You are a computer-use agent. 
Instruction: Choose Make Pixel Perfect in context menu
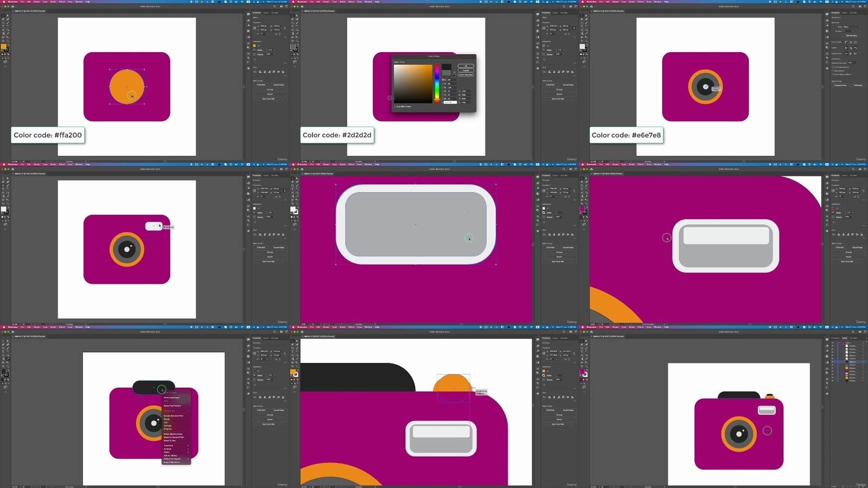[x=173, y=406]
